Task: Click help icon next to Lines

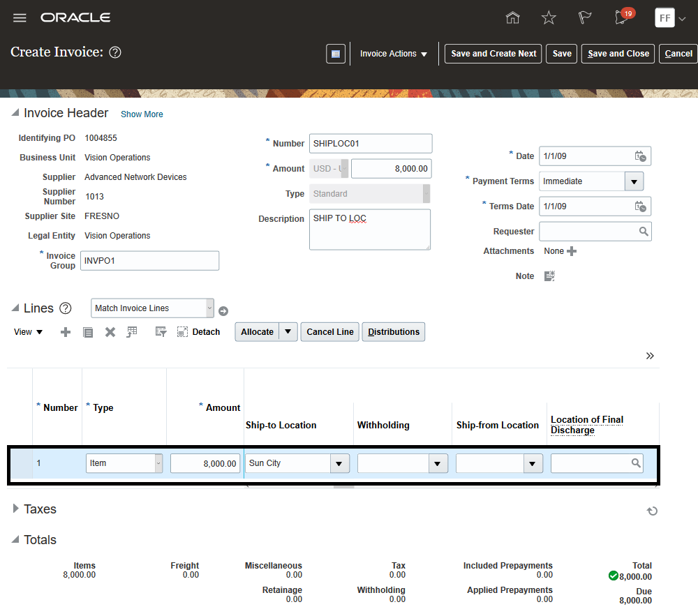Action: [x=66, y=308]
